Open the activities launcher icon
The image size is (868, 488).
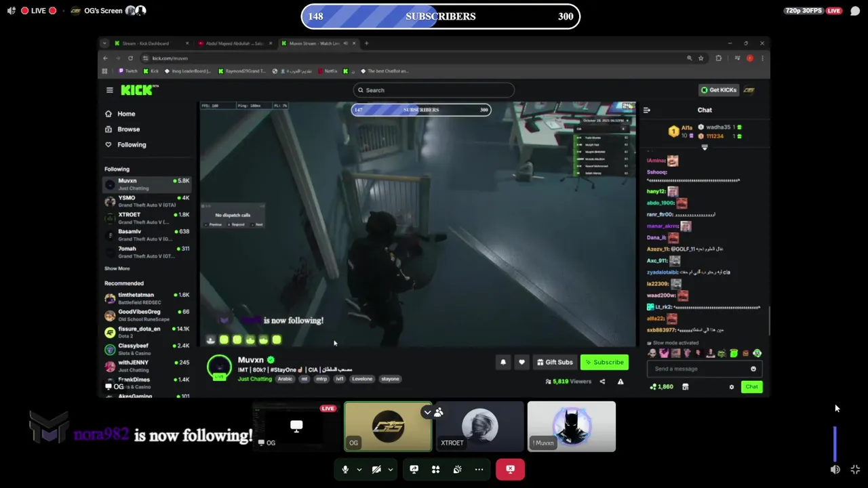(x=435, y=469)
